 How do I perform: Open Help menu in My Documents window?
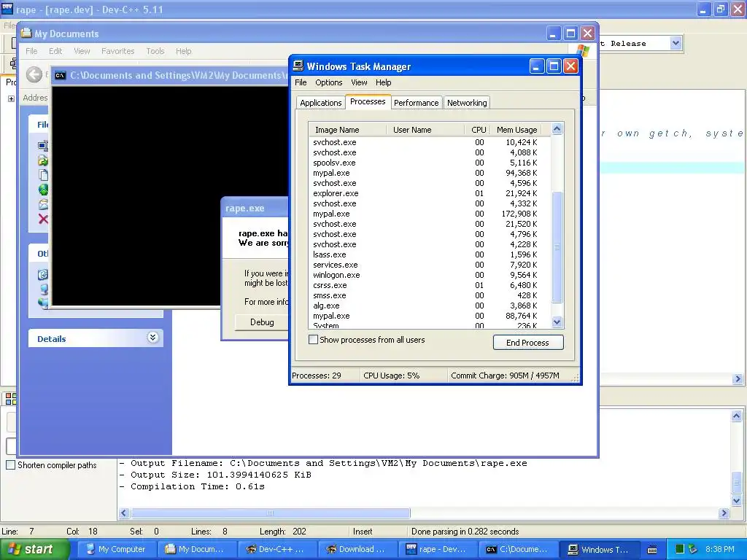pos(183,51)
